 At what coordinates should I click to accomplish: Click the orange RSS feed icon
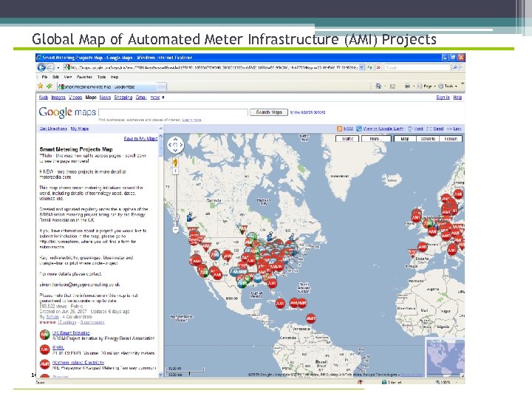coord(339,129)
